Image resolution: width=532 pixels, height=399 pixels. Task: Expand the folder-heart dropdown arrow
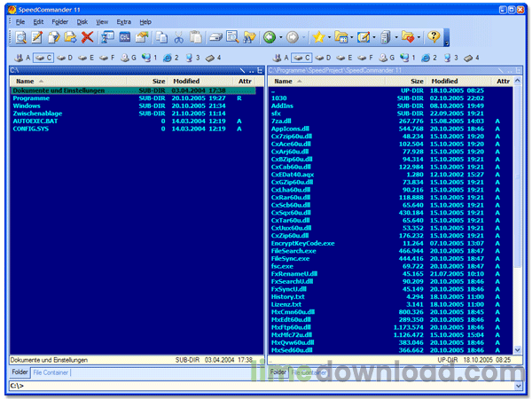419,37
